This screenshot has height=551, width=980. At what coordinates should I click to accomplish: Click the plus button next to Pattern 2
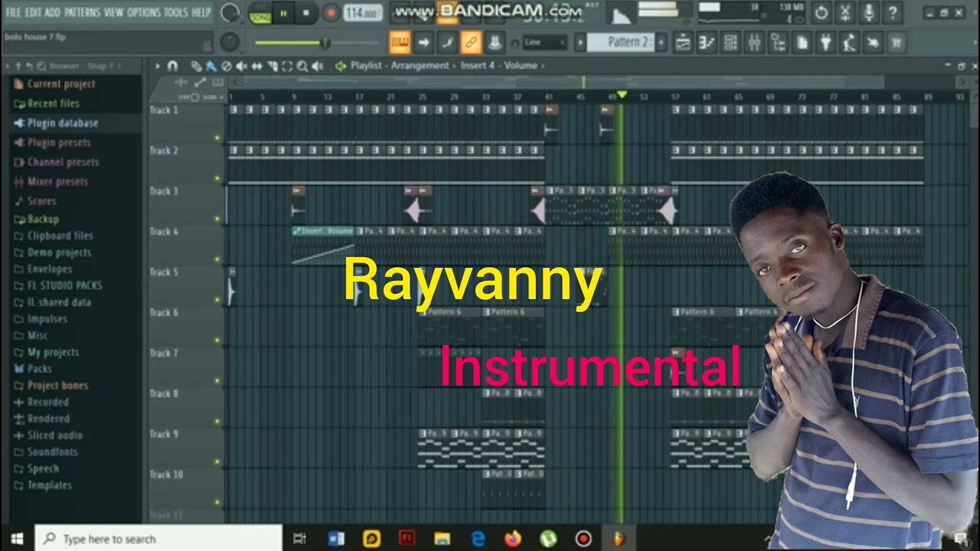point(661,42)
